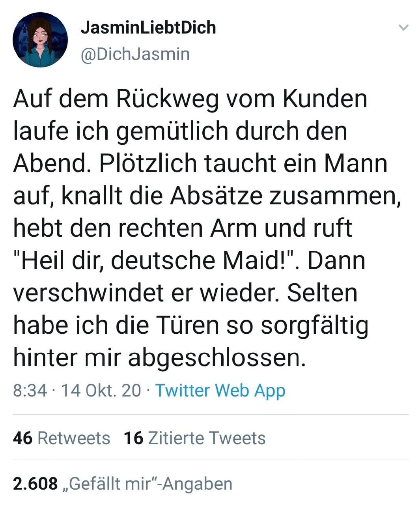Click the bold number 46
The image size is (420, 505).
(22, 438)
